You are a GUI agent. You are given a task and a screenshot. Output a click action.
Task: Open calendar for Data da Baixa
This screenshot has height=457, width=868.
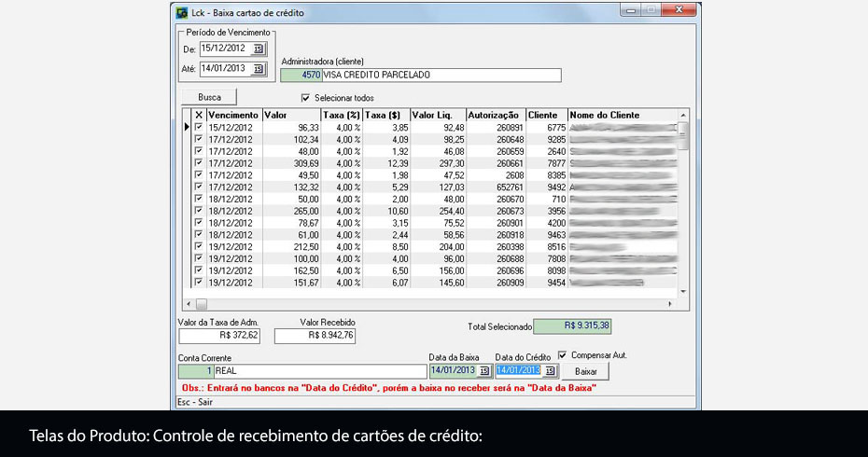[x=484, y=370]
